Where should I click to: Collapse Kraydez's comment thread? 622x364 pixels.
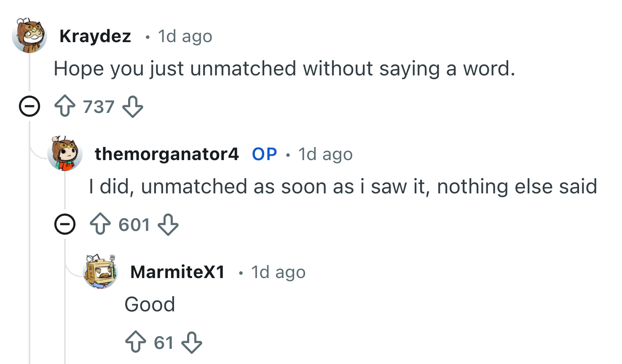(29, 106)
